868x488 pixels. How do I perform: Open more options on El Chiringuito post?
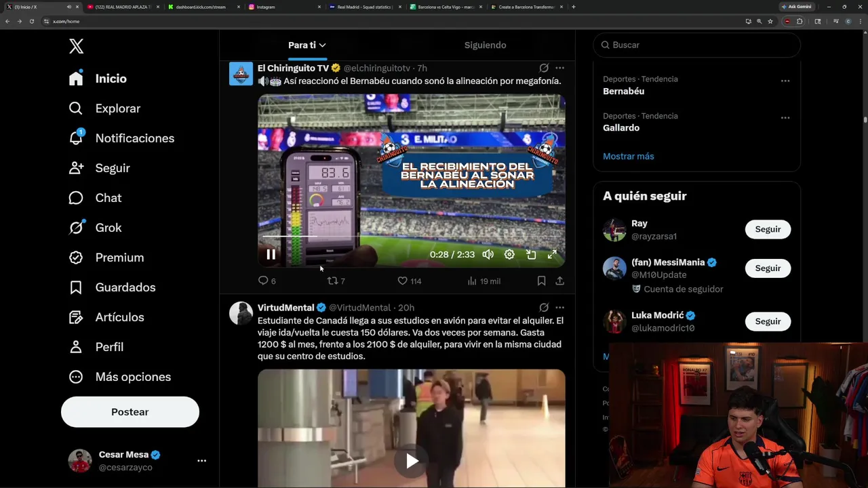click(559, 68)
